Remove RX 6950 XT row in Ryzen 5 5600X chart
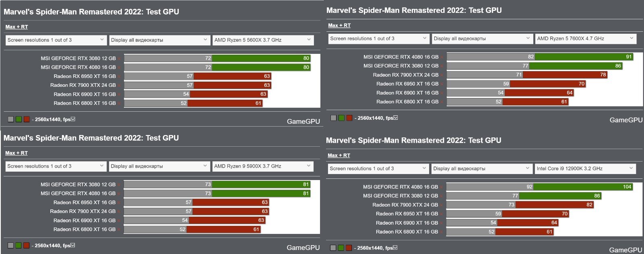644x254 pixels. click(119, 76)
